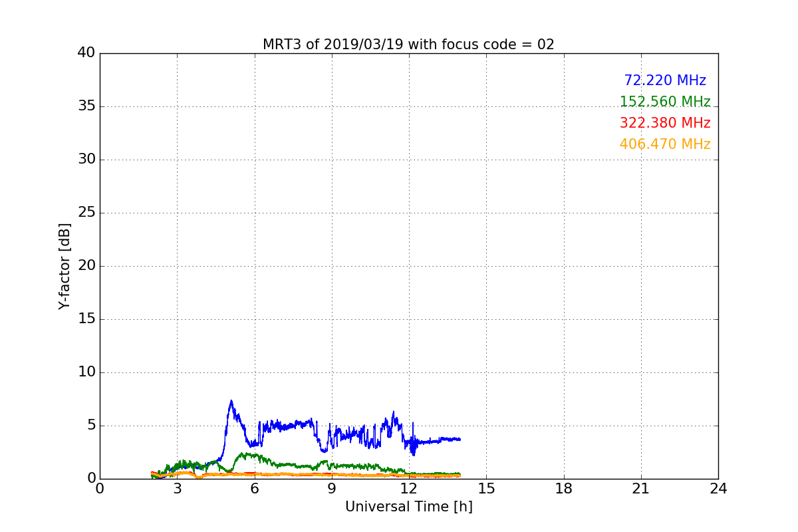Viewport: 798px width, 532px height.
Task: Click the 'Y-factor [dB]' axis label
Action: tap(64, 266)
